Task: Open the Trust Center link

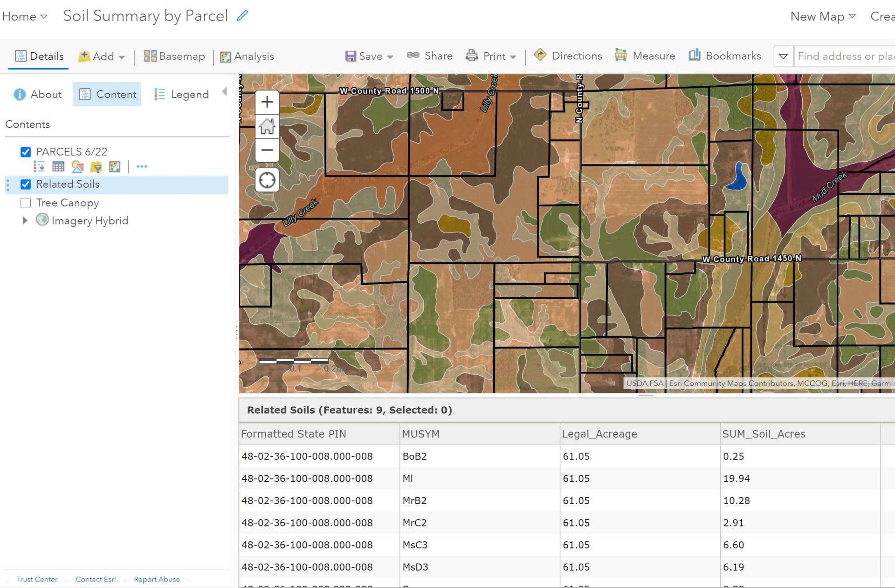Action: pos(37,579)
